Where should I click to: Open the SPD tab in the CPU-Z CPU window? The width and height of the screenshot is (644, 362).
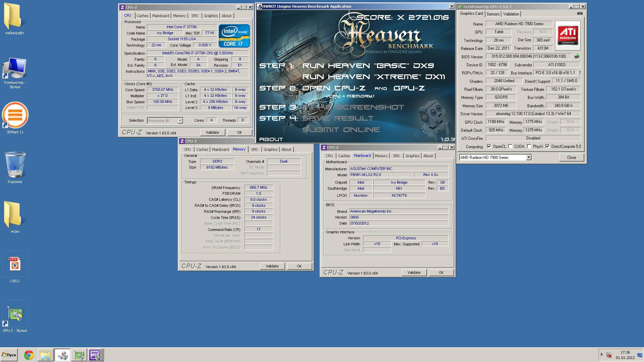[x=195, y=16]
